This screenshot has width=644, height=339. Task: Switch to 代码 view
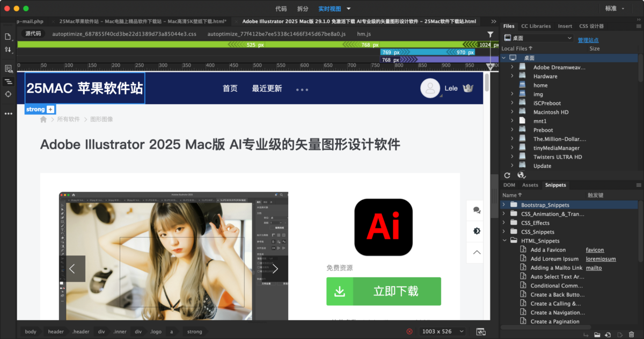pos(281,9)
